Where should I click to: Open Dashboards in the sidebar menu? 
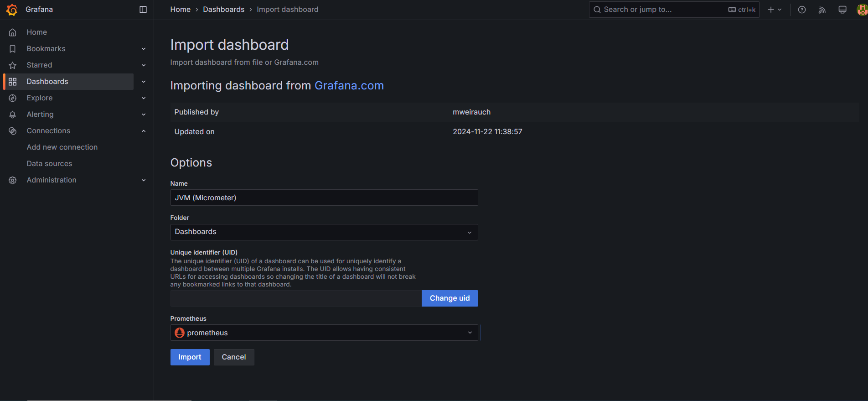pos(47,82)
